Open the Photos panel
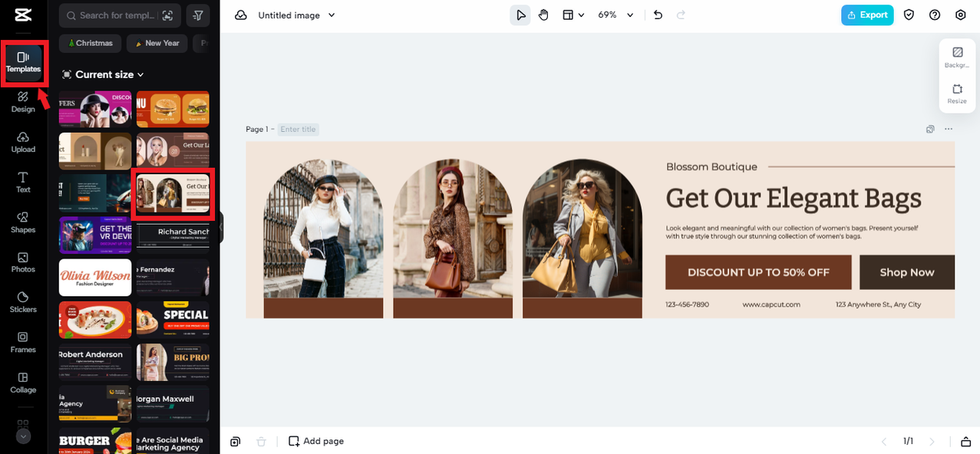 click(23, 263)
